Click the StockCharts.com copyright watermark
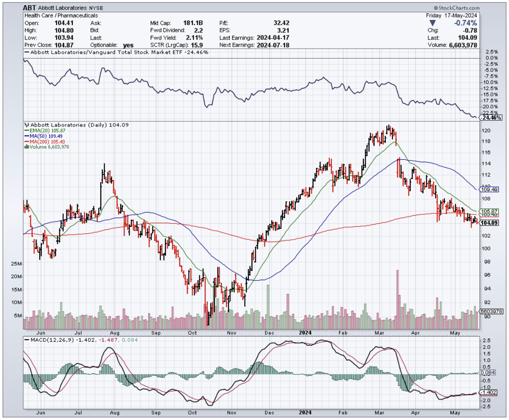509x420 pixels. coord(456,8)
